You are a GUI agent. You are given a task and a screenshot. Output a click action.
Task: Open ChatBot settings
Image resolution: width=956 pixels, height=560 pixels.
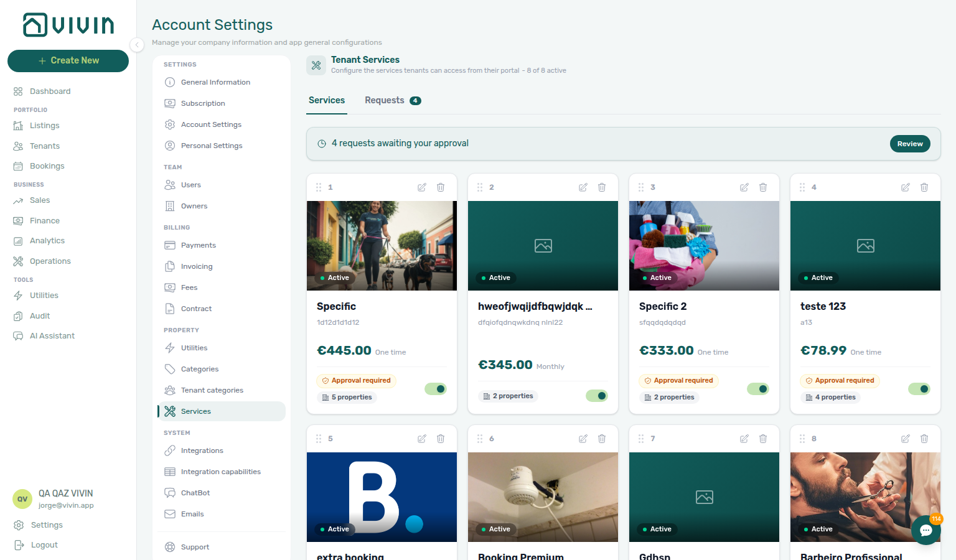click(222, 493)
